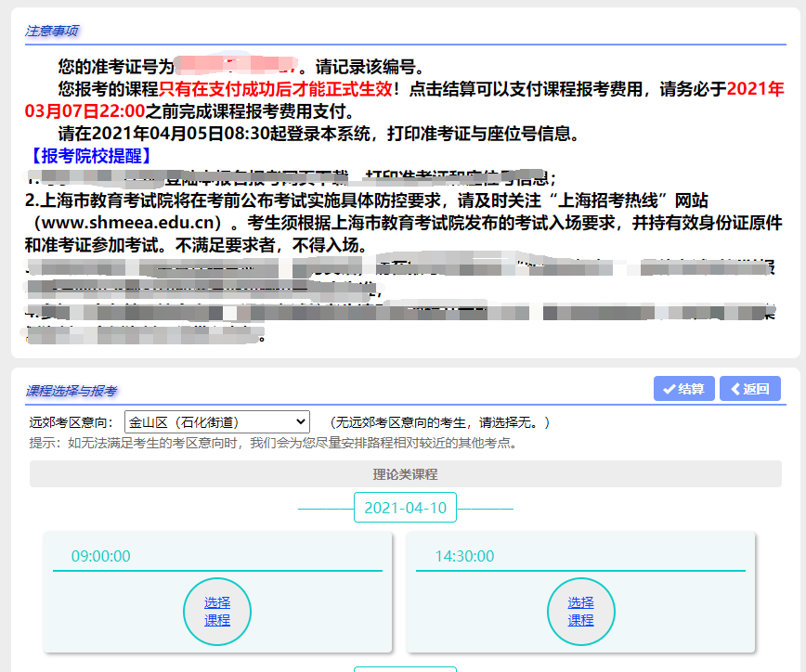The image size is (806, 672).
Task: Click the 注意事项 section title
Action: pyautogui.click(x=50, y=31)
